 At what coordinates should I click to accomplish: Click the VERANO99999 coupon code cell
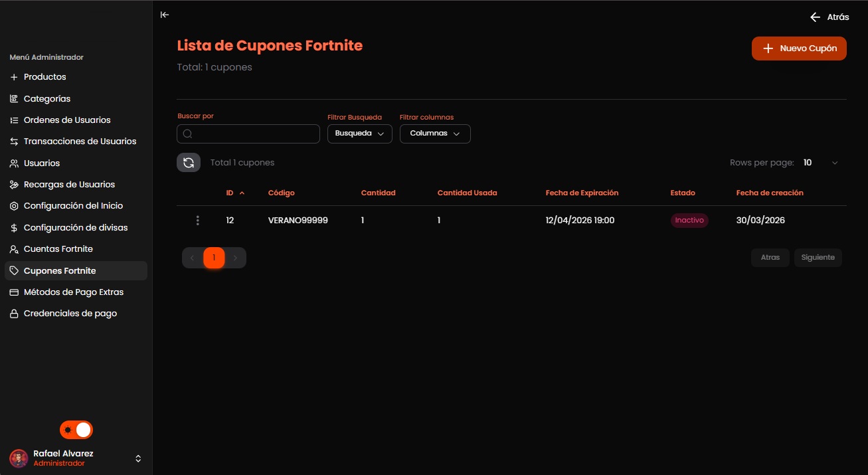point(298,221)
